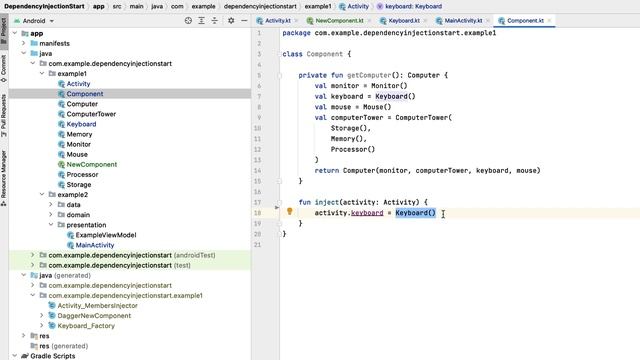The image size is (640, 360).
Task: Close the NewComponent.kt tab
Action: point(369,20)
